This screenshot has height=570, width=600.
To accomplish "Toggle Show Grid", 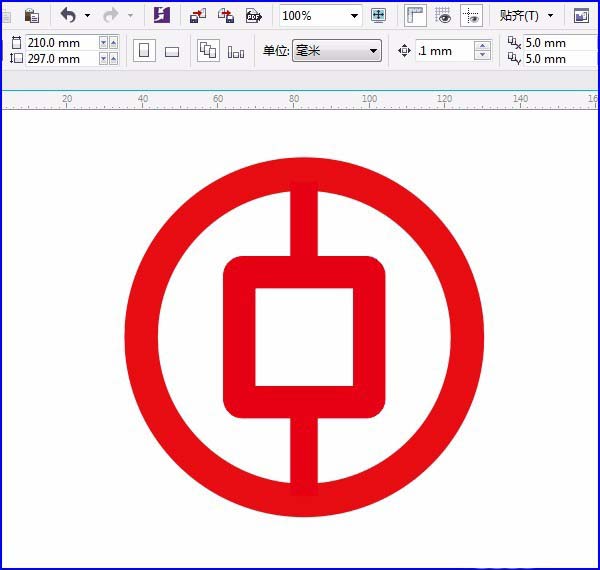I will coord(443,16).
